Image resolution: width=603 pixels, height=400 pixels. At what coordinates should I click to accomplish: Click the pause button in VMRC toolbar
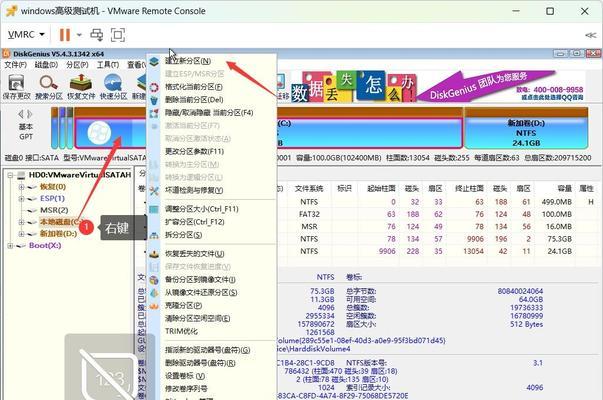click(65, 35)
